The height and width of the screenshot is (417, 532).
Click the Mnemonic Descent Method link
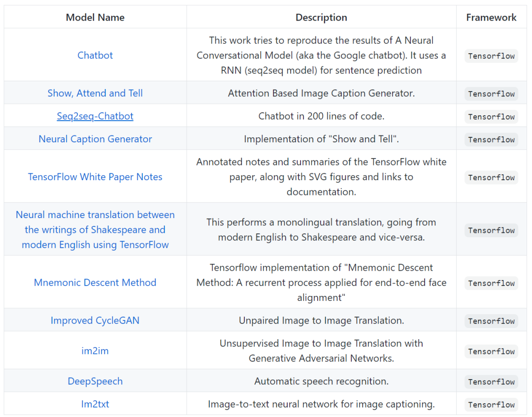click(95, 283)
